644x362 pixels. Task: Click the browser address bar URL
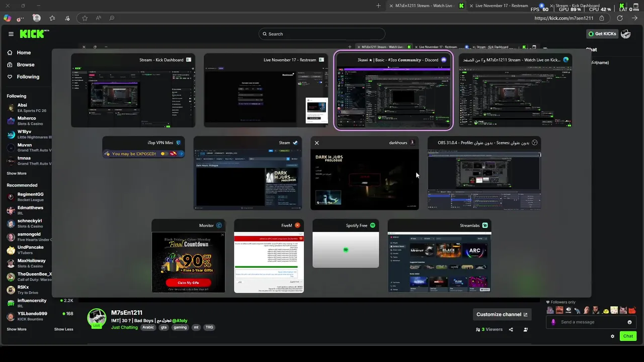point(565,18)
